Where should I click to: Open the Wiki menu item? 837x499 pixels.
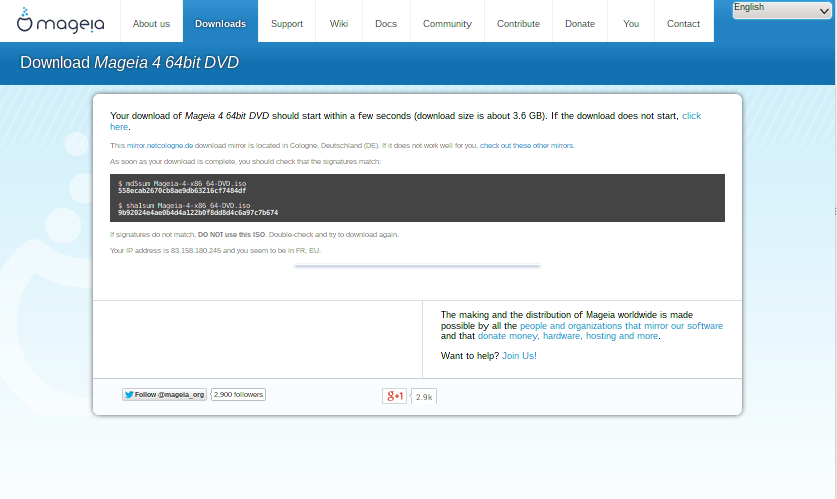pyautogui.click(x=339, y=23)
